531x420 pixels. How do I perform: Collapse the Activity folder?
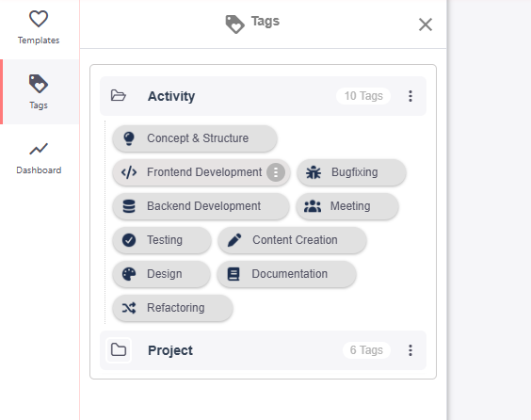tap(119, 96)
